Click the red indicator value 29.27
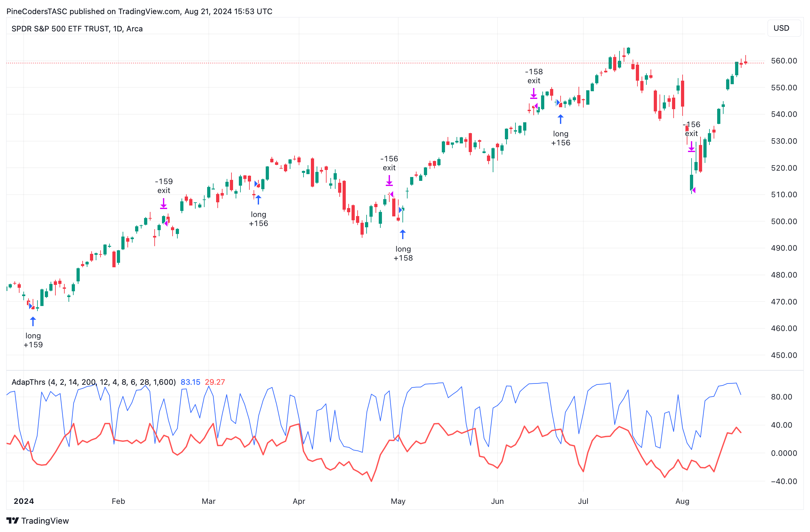 pos(215,382)
